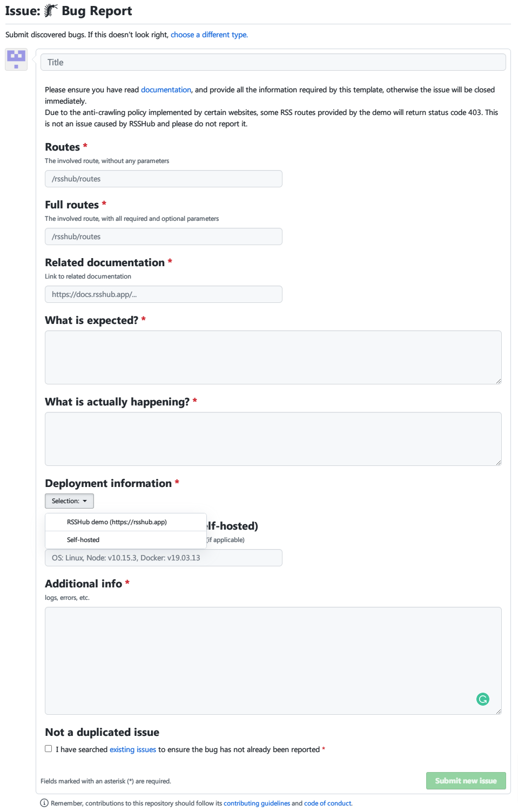The width and height of the screenshot is (518, 812).
Task: Click the Title input field
Action: tap(273, 62)
